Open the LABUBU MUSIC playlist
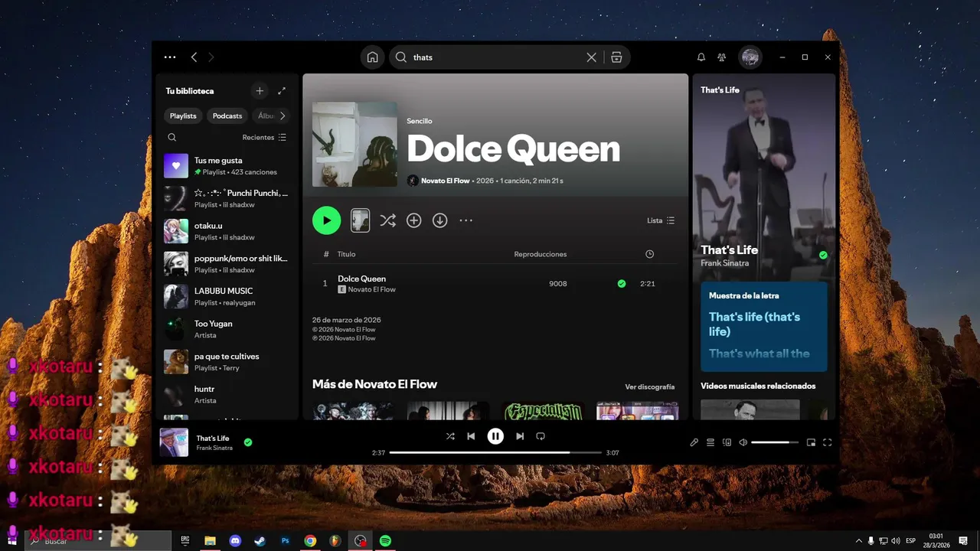 (x=227, y=296)
